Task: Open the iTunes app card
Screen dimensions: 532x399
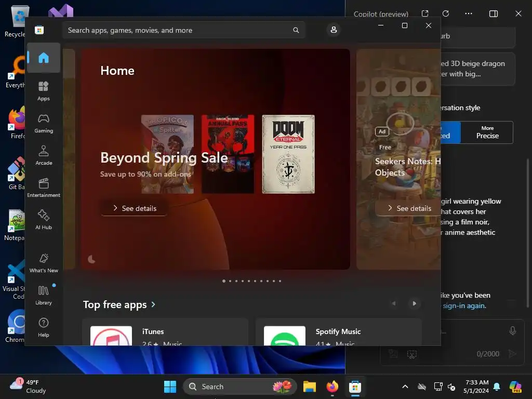Action: [165, 332]
